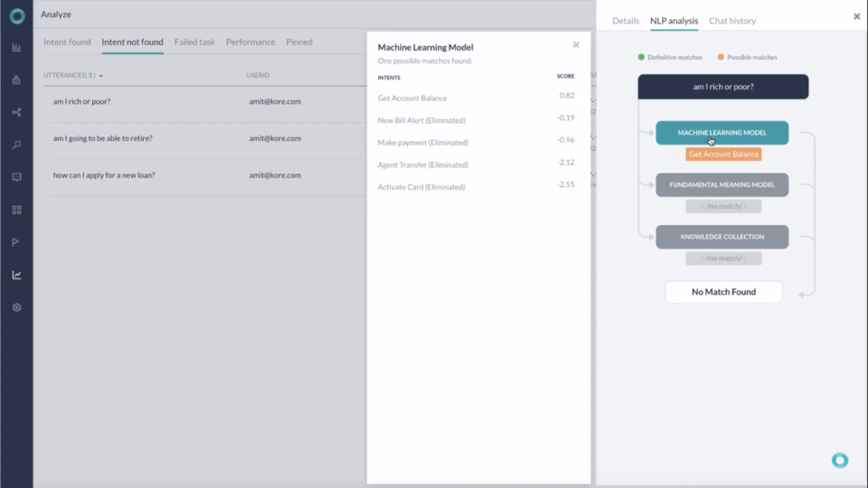This screenshot has height=488, width=868.
Task: Open the settings gear icon in sidebar
Action: click(16, 307)
